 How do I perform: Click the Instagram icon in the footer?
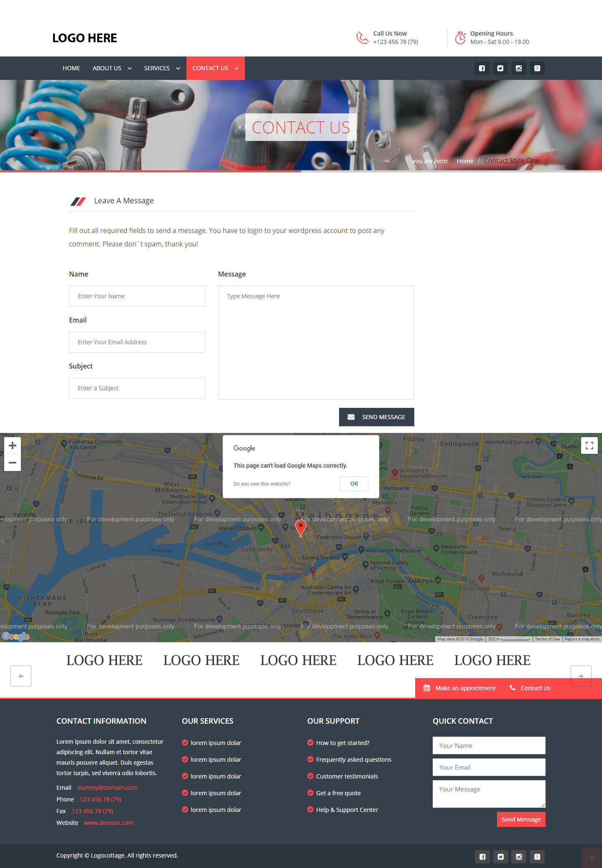coord(519,857)
